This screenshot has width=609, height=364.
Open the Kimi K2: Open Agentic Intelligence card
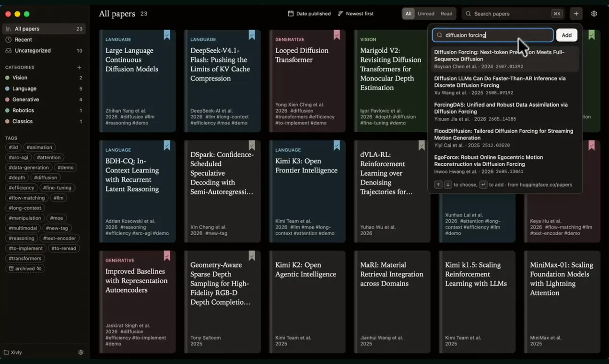[307, 302]
